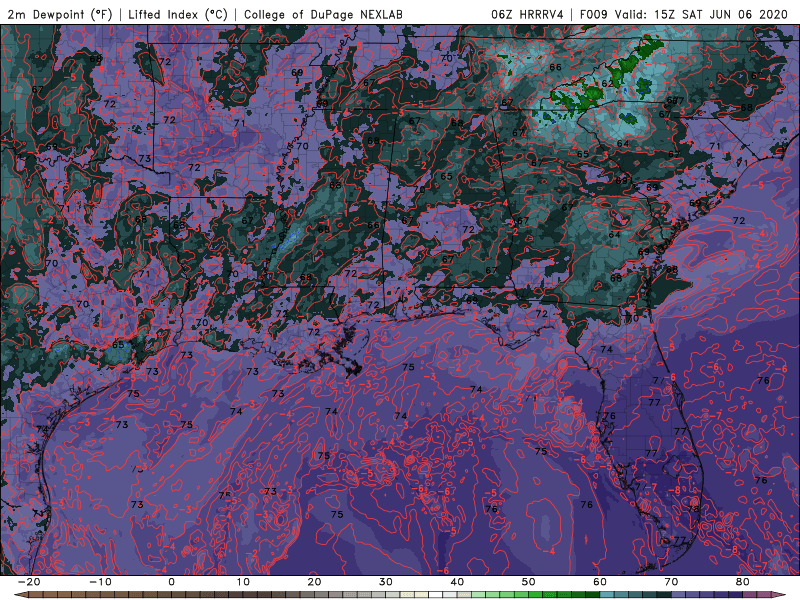Image resolution: width=800 pixels, height=600 pixels.
Task: Click the 10 label on the color scale
Action: (243, 582)
